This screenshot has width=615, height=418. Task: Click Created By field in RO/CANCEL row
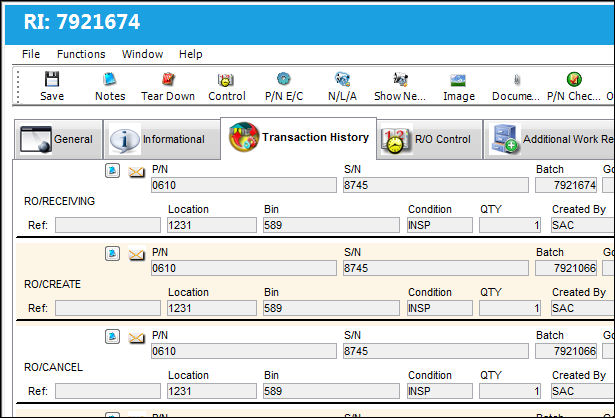tap(583, 391)
